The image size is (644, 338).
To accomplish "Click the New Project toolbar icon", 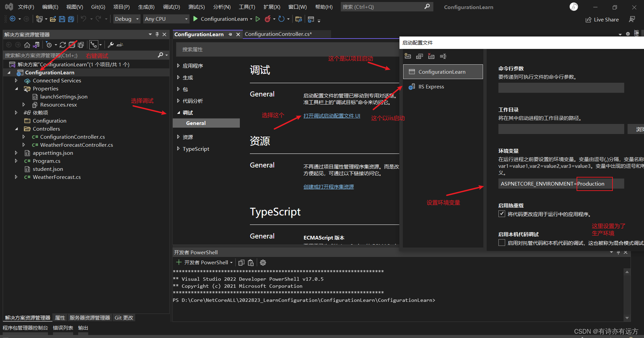I will [39, 19].
